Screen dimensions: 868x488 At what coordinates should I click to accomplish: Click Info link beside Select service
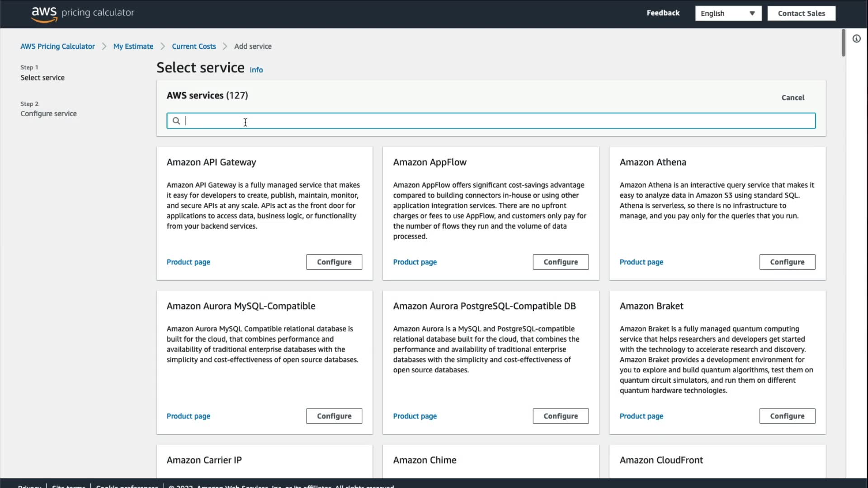pyautogui.click(x=256, y=70)
